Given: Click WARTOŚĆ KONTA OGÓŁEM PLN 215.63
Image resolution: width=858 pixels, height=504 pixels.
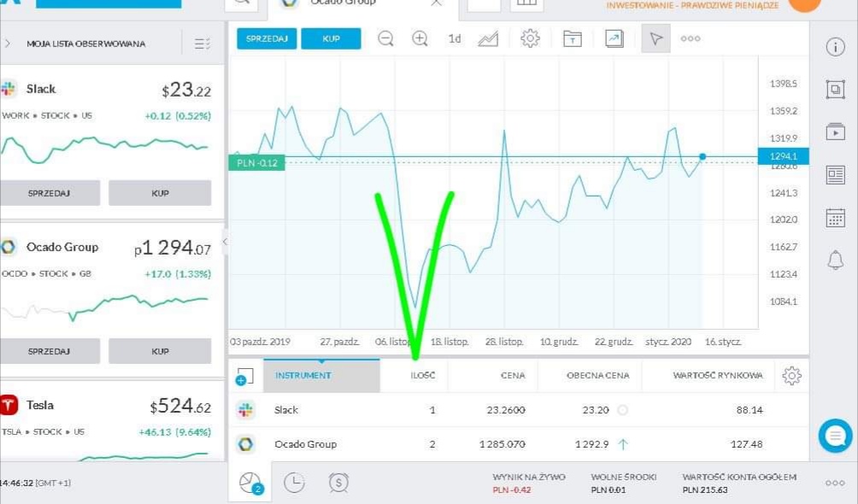Looking at the screenshot, I should pos(705,489).
